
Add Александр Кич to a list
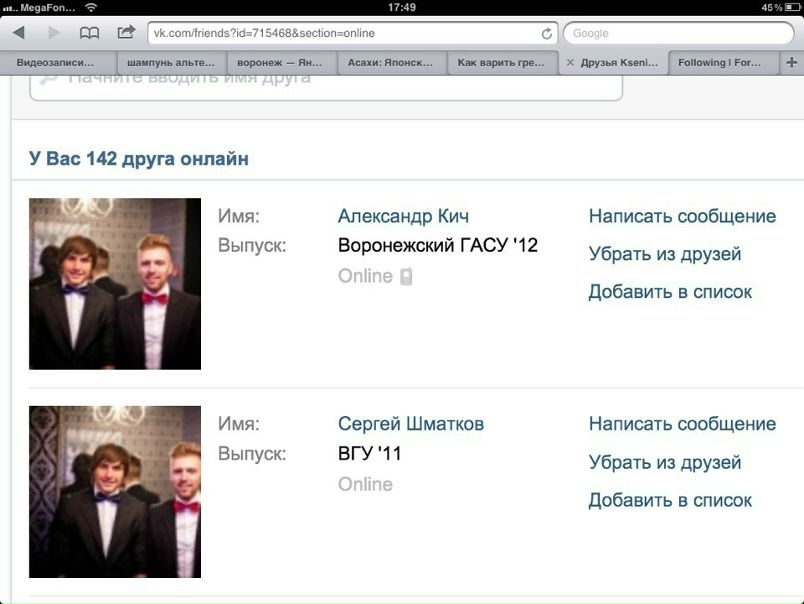click(670, 292)
